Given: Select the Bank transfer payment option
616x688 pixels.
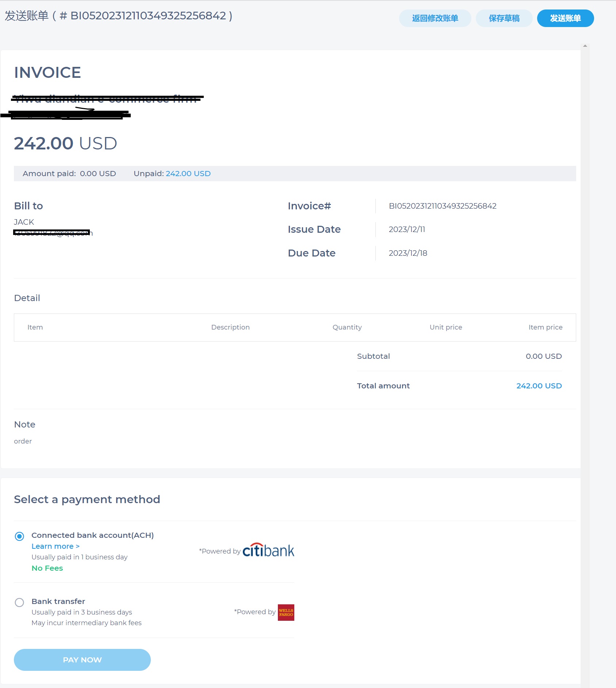Looking at the screenshot, I should click(x=19, y=602).
